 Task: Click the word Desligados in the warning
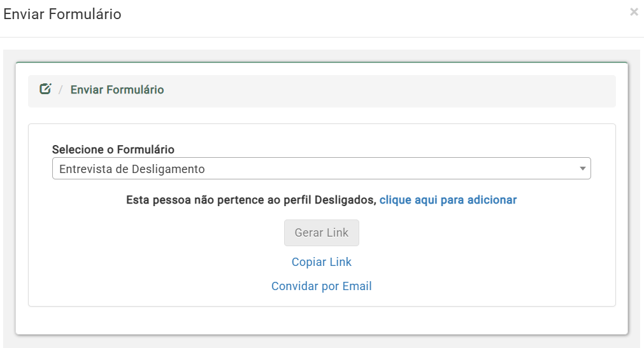pos(345,200)
